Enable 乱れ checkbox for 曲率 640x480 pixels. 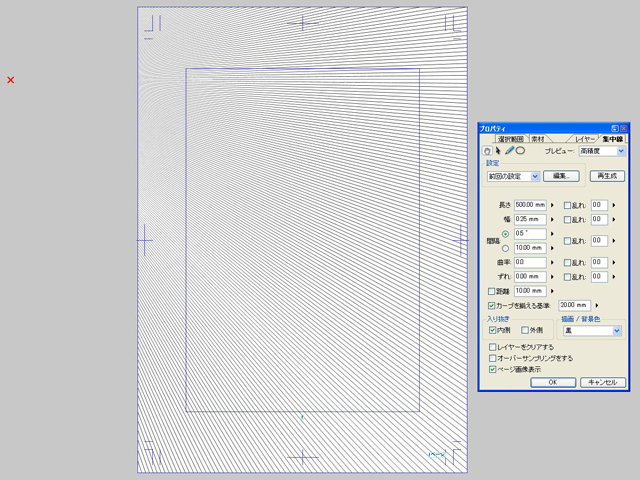(567, 262)
